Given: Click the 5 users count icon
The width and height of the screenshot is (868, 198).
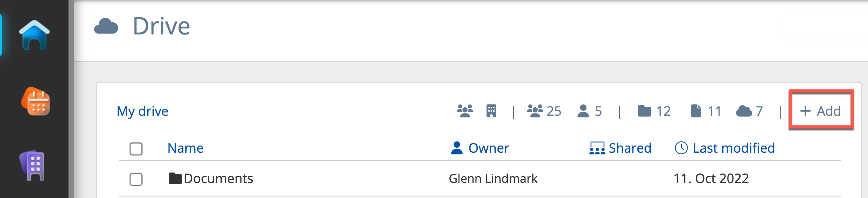Looking at the screenshot, I should click(583, 111).
